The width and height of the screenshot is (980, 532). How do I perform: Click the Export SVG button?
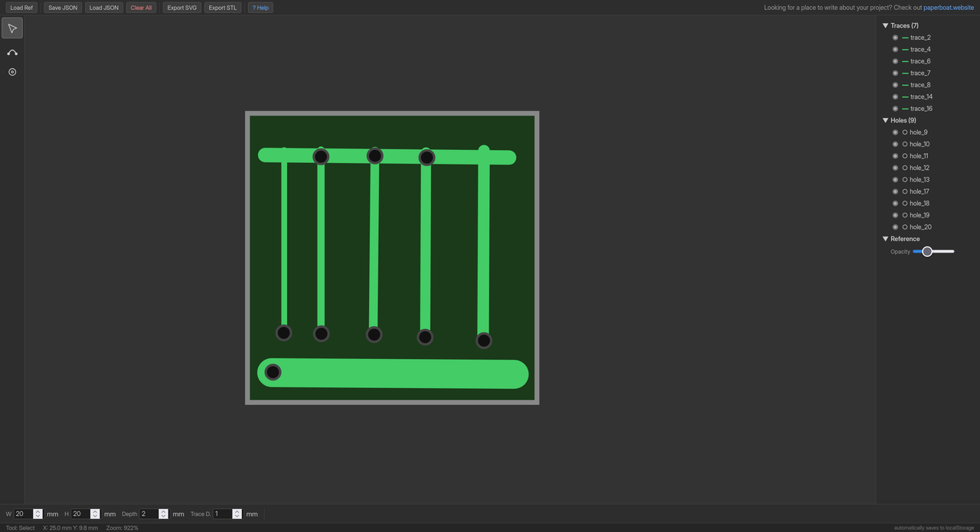[181, 8]
